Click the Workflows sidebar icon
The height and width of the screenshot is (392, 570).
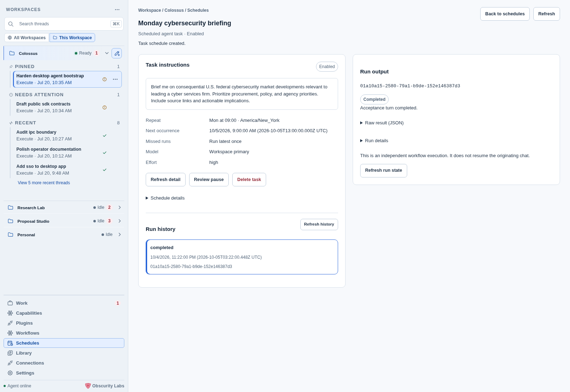[10, 333]
